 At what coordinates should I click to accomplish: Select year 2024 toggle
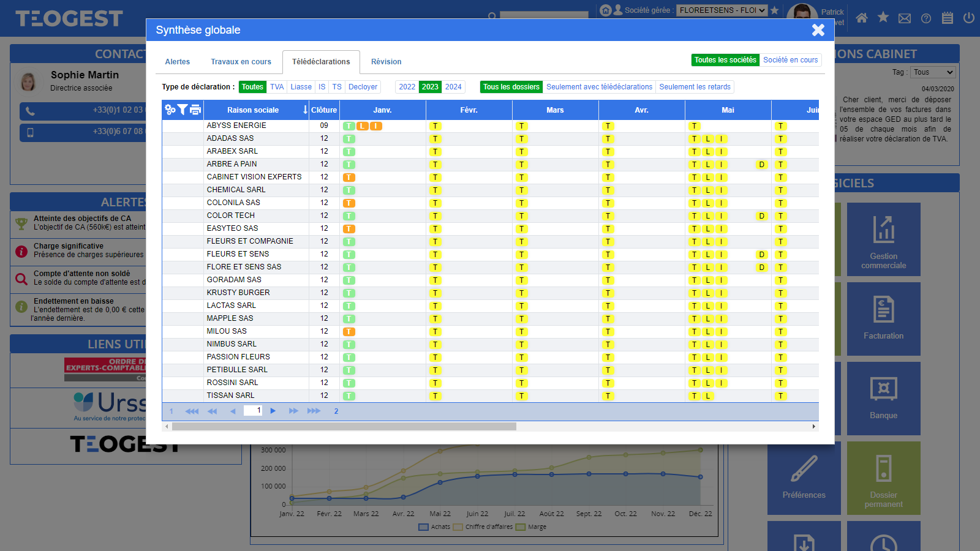[453, 87]
